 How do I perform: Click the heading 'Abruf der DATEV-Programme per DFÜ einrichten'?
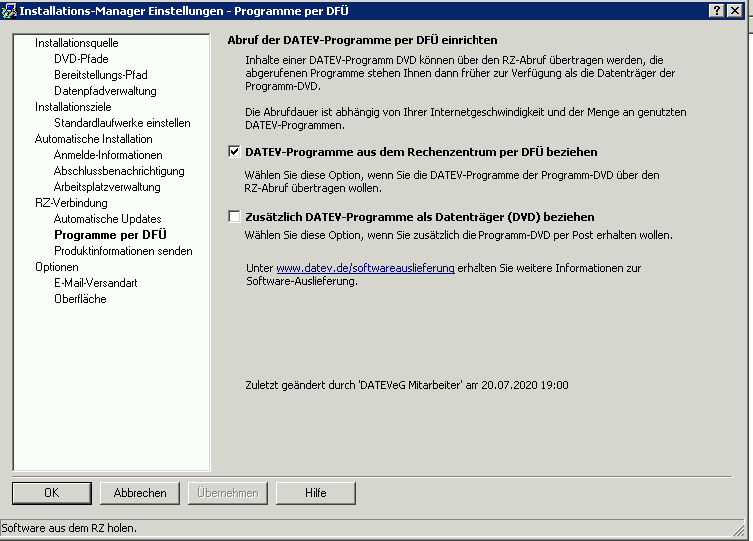(363, 40)
